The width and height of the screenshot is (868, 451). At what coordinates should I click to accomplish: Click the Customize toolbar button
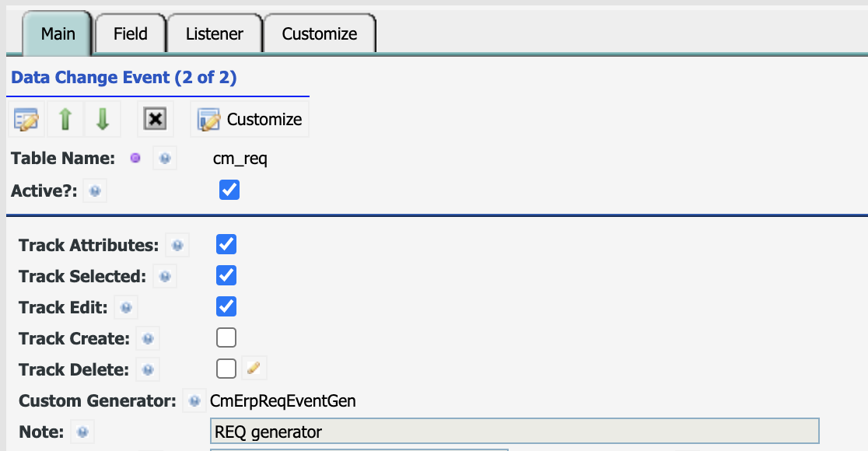pyautogui.click(x=250, y=119)
